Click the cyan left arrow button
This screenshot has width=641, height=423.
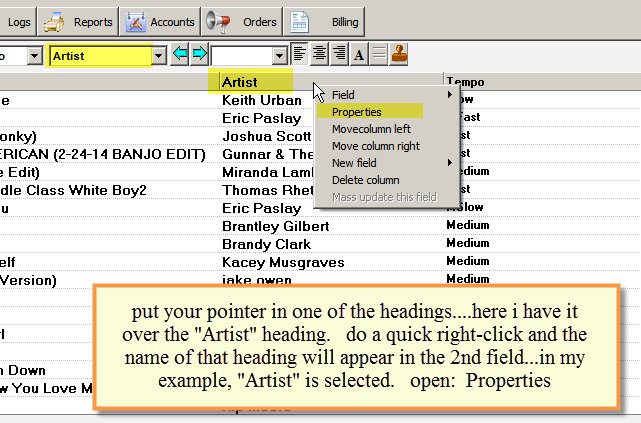pyautogui.click(x=180, y=54)
